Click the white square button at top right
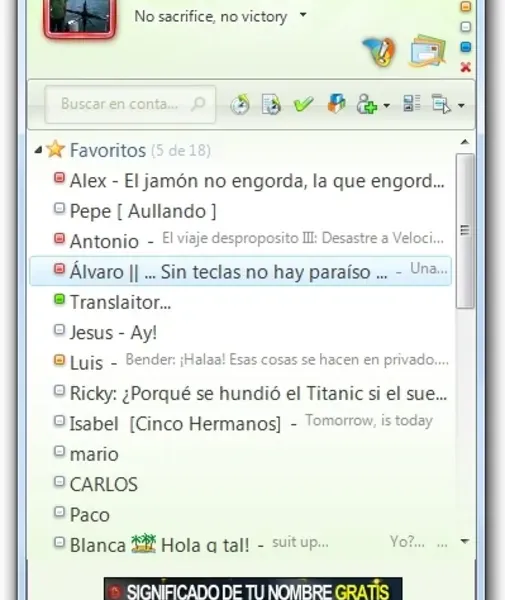Image resolution: width=505 pixels, height=600 pixels. coord(465,27)
